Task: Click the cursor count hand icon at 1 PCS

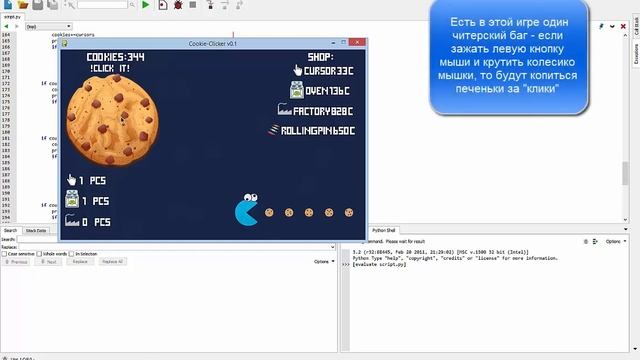Action: click(x=71, y=180)
